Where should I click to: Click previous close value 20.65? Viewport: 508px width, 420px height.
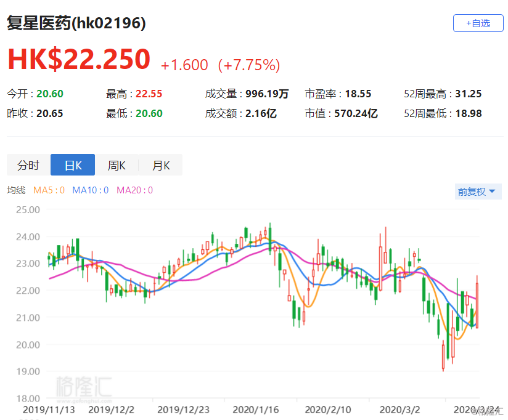[50, 113]
